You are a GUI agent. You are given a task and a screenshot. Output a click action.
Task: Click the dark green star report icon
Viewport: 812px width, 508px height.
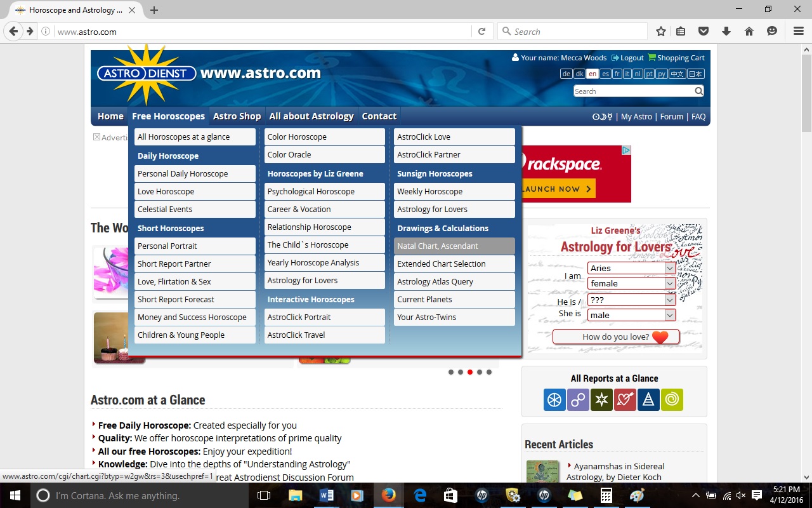601,399
